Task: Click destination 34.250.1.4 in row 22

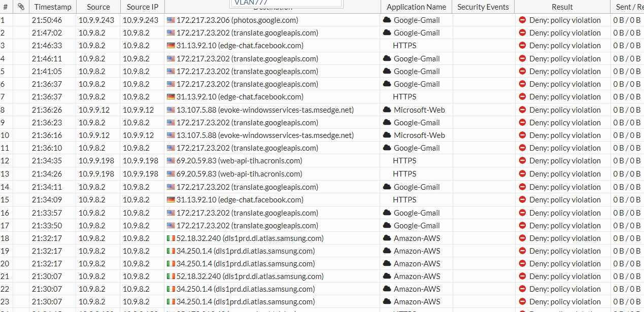Action: pyautogui.click(x=246, y=289)
